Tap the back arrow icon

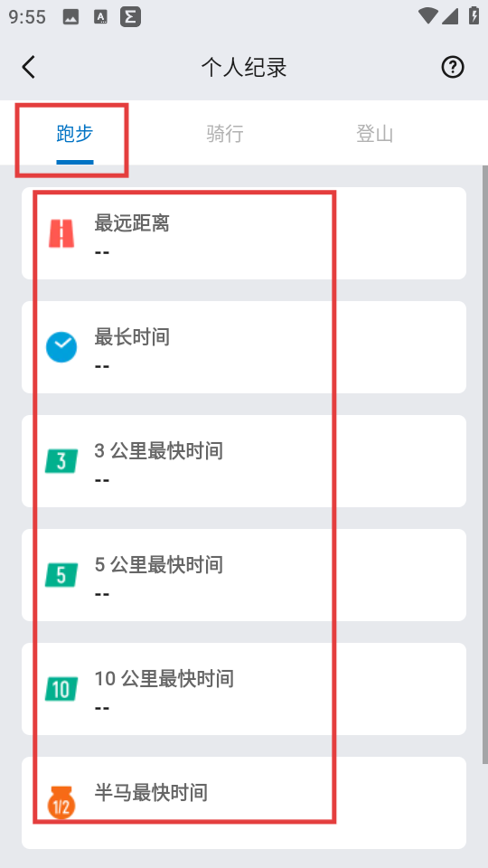29,68
